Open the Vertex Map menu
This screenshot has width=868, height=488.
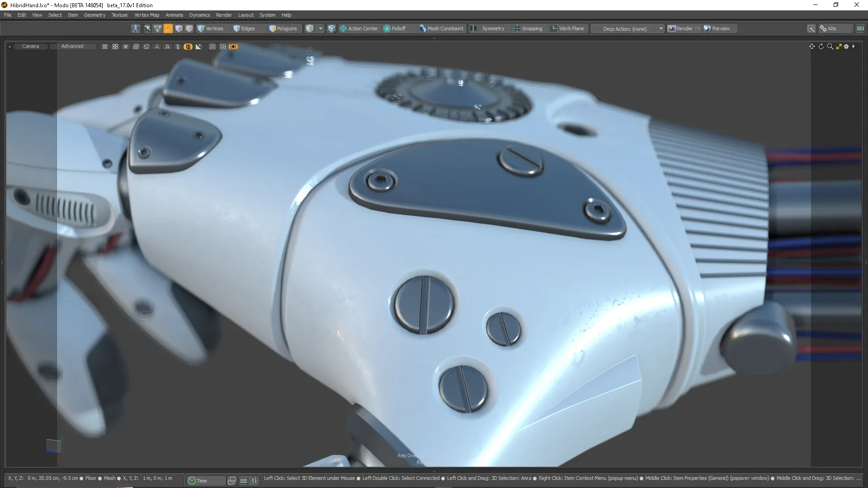pyautogui.click(x=146, y=15)
